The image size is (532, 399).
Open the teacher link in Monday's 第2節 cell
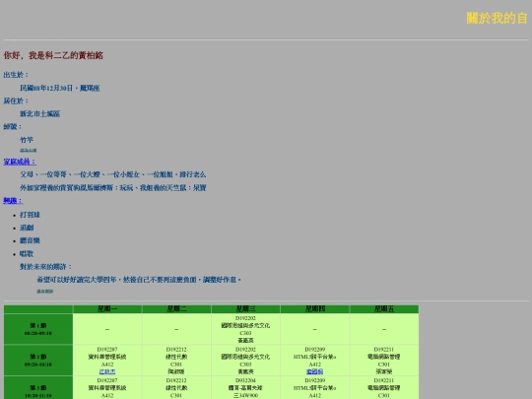[107, 371]
